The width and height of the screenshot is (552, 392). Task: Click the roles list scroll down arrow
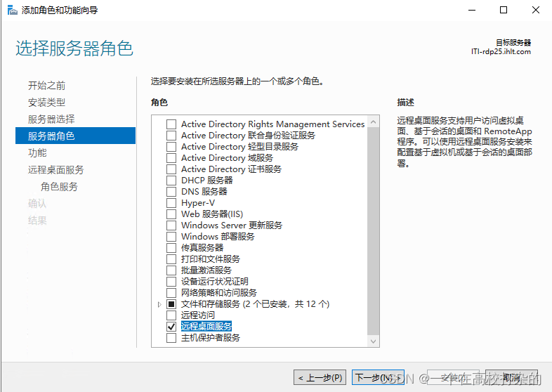pos(373,341)
